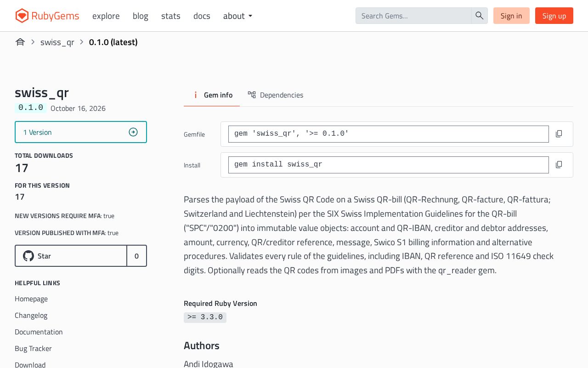This screenshot has height=368, width=588.
Task: Switch to the Dependencies tab
Action: [x=275, y=95]
